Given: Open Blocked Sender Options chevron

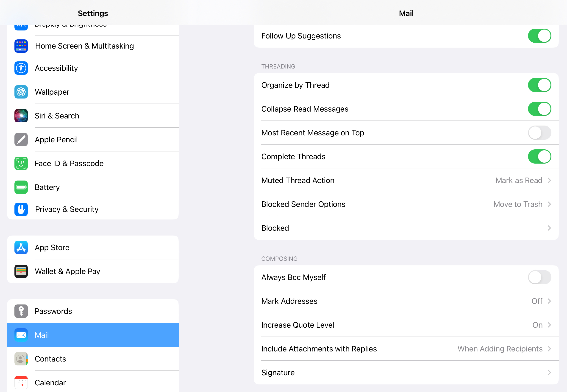Looking at the screenshot, I should (549, 204).
